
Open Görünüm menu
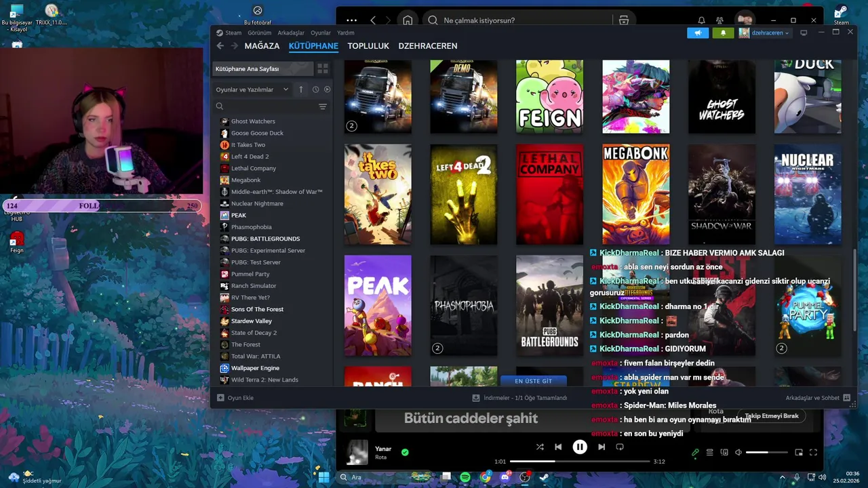point(260,33)
